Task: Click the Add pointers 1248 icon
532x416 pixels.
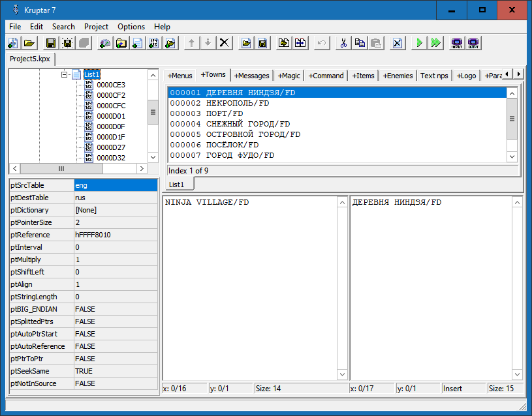Action: (x=154, y=43)
